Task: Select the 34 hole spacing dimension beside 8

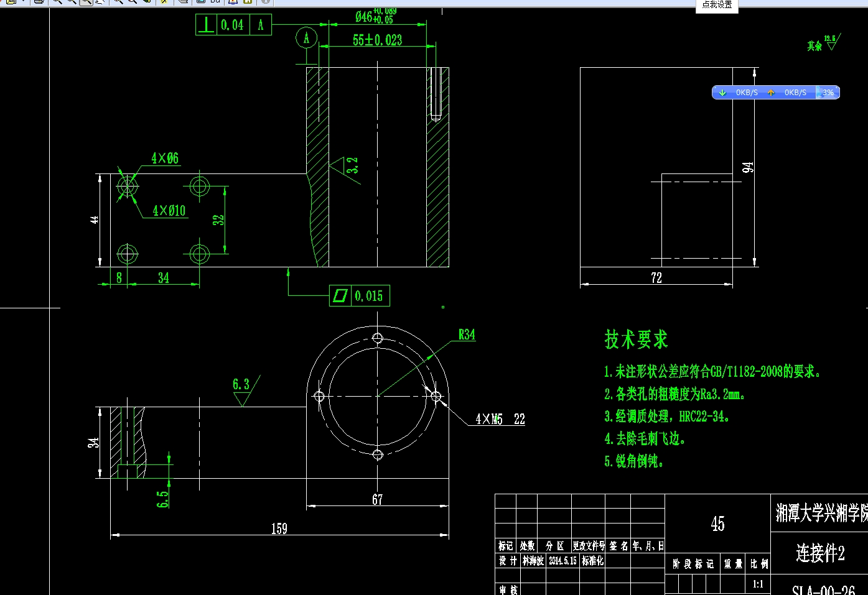Action: (164, 278)
